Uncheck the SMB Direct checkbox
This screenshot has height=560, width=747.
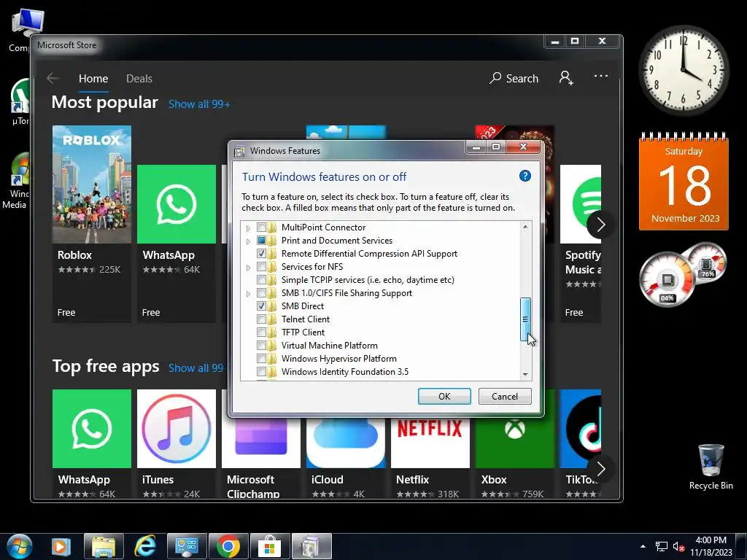[261, 306]
